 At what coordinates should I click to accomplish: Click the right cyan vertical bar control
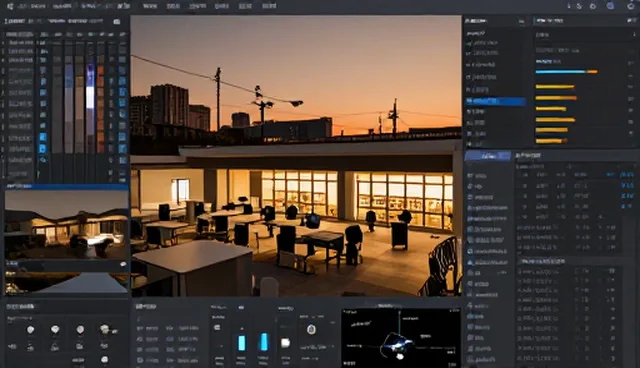coord(264,342)
